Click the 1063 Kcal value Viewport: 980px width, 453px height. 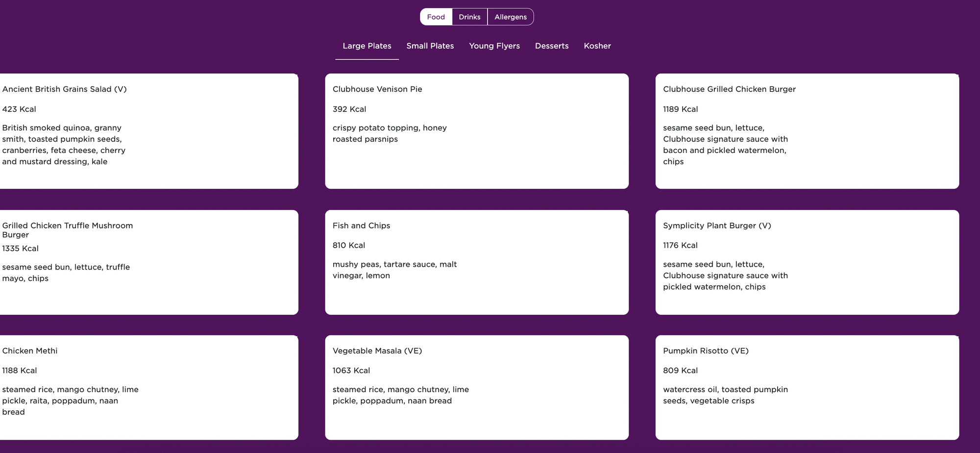tap(351, 371)
